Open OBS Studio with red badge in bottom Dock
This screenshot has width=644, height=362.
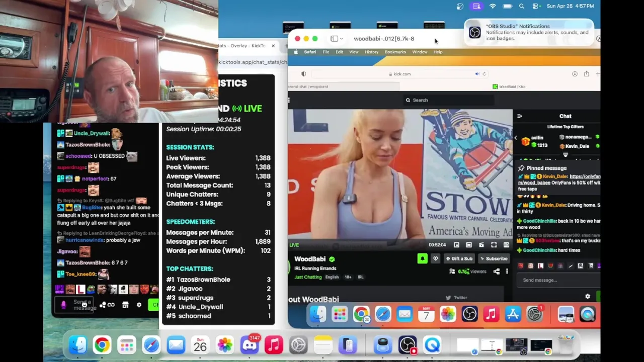pos(408,345)
